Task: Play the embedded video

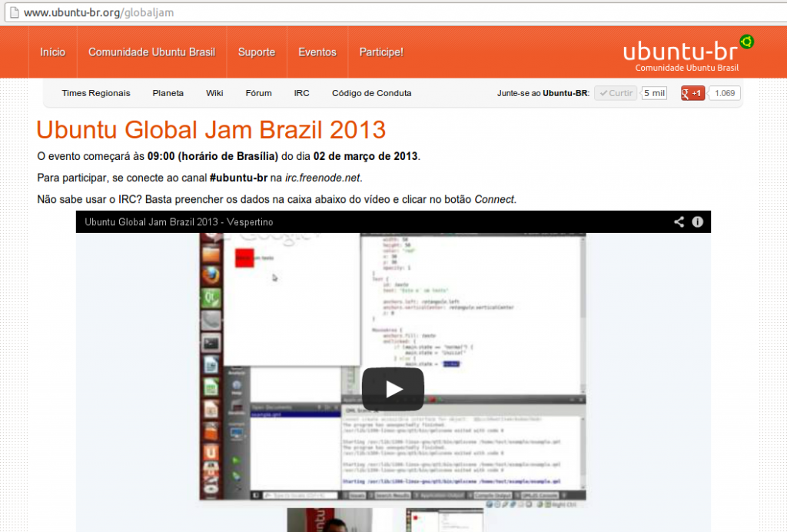Action: 393,389
